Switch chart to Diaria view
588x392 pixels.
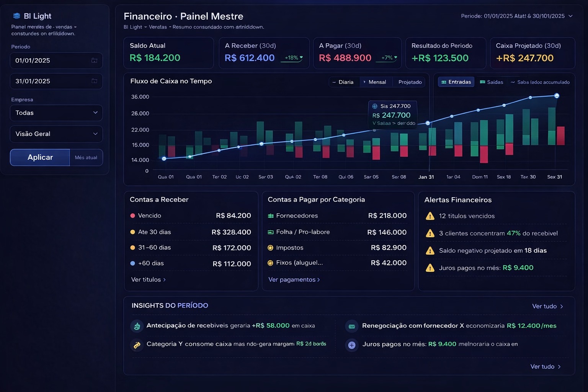(343, 82)
